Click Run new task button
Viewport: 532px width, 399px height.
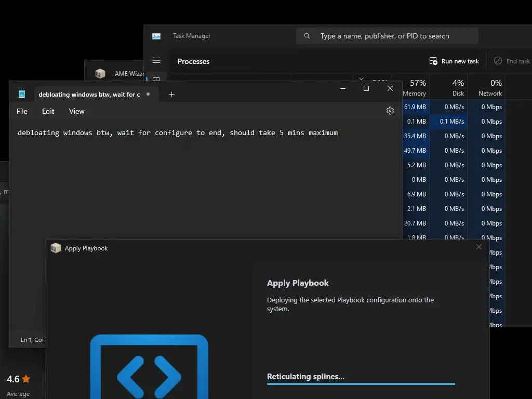[454, 61]
